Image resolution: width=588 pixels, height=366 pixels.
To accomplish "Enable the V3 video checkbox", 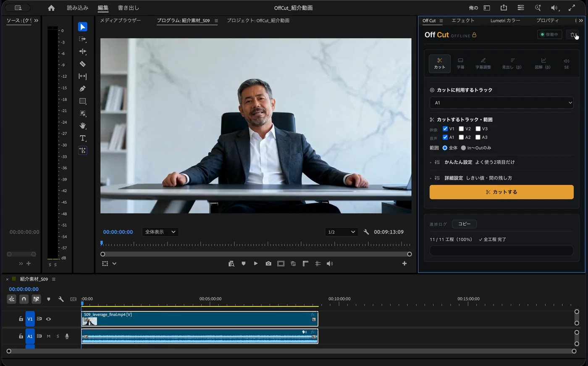I will point(478,129).
